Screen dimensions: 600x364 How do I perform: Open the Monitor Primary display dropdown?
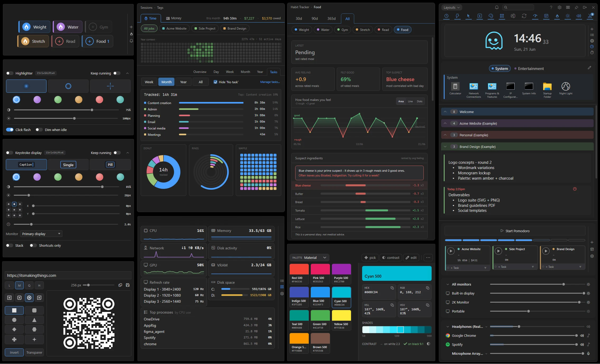(41, 234)
